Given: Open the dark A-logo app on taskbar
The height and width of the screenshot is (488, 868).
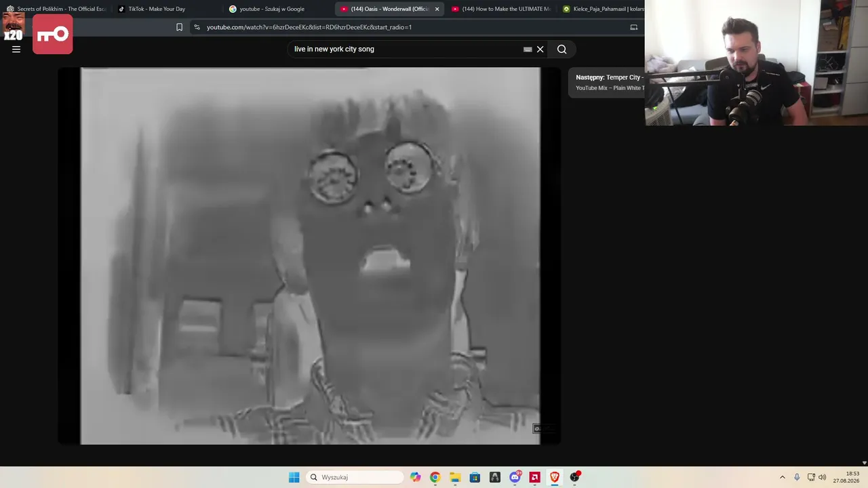Looking at the screenshot, I should [495, 477].
